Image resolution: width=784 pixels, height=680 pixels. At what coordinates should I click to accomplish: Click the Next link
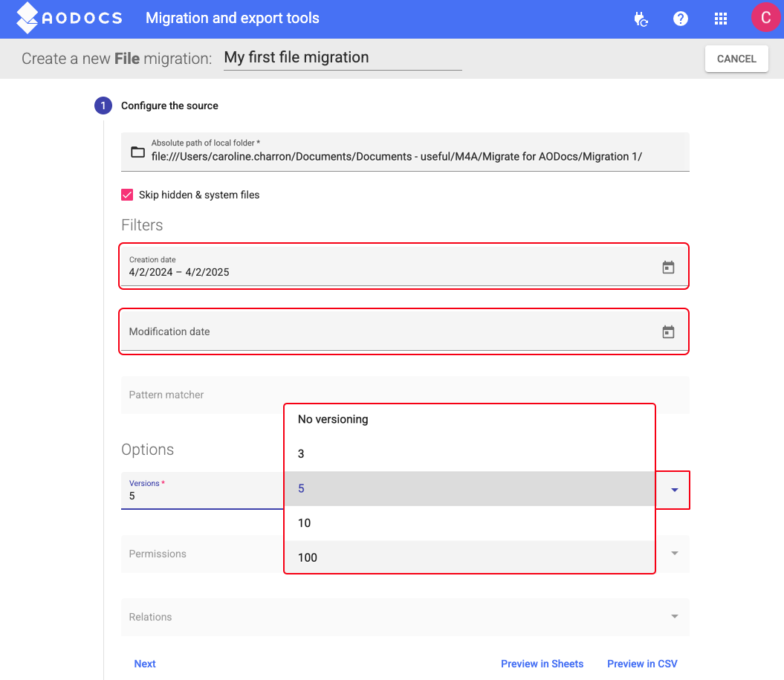[145, 664]
